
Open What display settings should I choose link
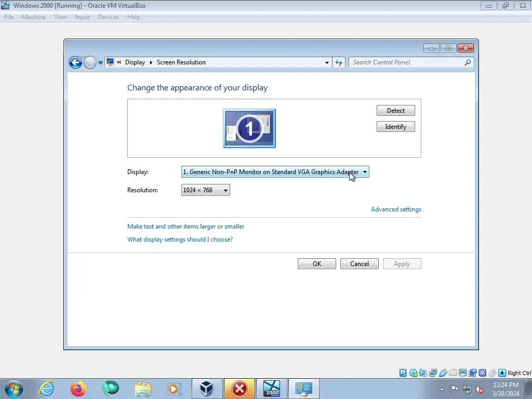click(x=180, y=239)
